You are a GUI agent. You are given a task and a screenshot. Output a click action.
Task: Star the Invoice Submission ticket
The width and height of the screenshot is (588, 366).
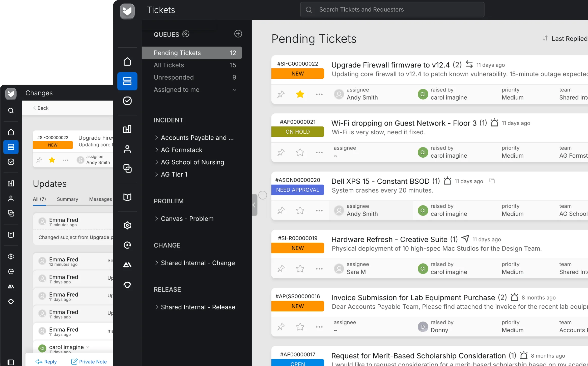click(x=300, y=327)
